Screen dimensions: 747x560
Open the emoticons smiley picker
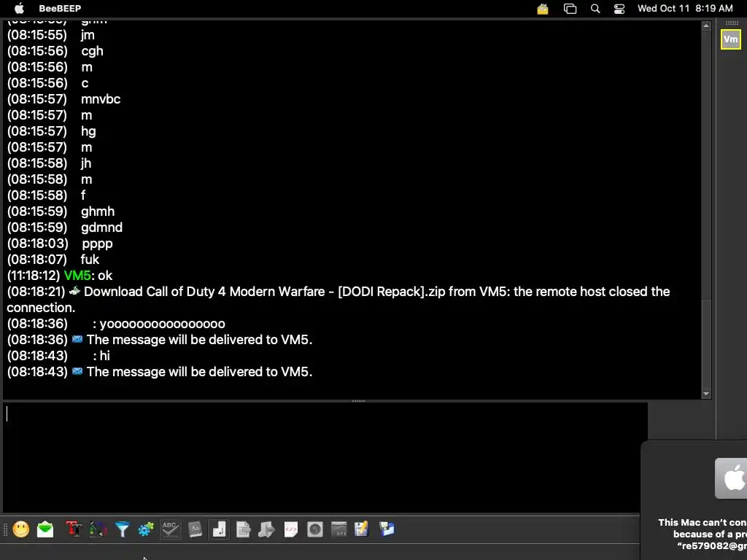tap(21, 529)
